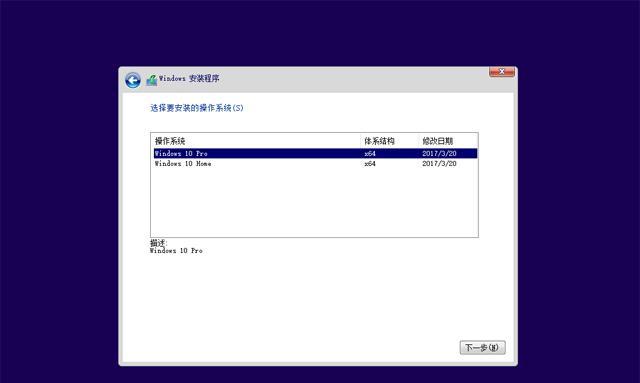Click 2017/3/20 date in Windows 10 Pro row
The width and height of the screenshot is (640, 383).
click(x=439, y=154)
